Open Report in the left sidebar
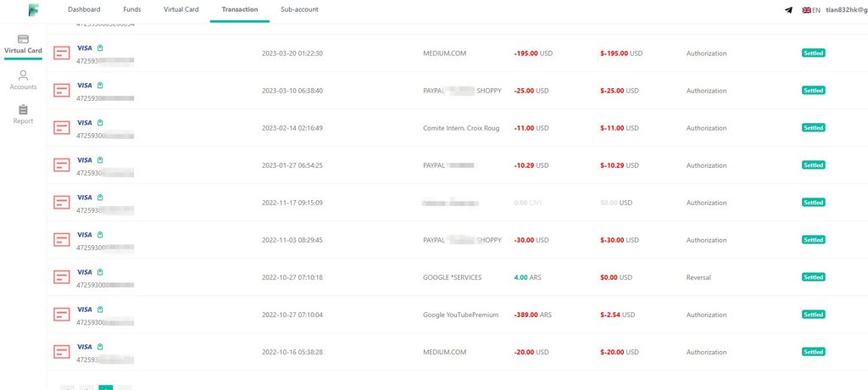The width and height of the screenshot is (868, 390). pyautogui.click(x=23, y=114)
